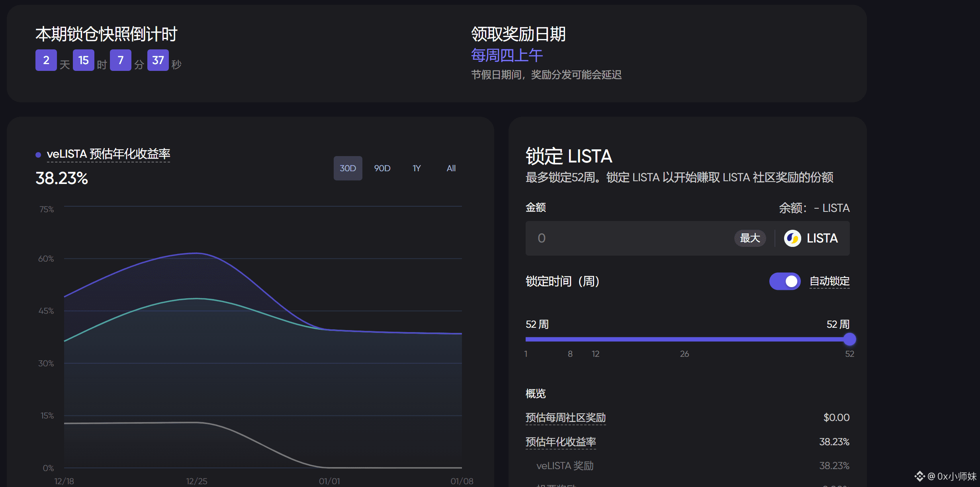980x487 pixels.
Task: Click the lock duration slider handle
Action: (x=849, y=339)
